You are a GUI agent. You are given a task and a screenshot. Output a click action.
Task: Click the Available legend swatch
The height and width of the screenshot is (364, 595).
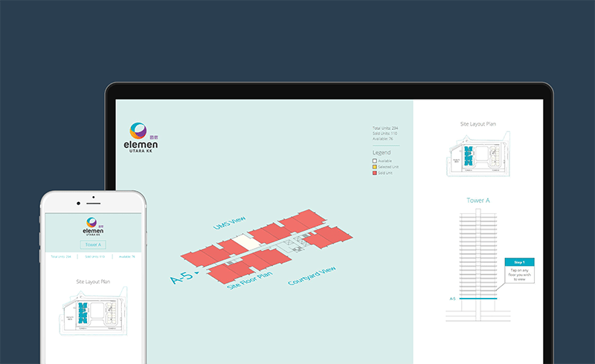coord(375,160)
